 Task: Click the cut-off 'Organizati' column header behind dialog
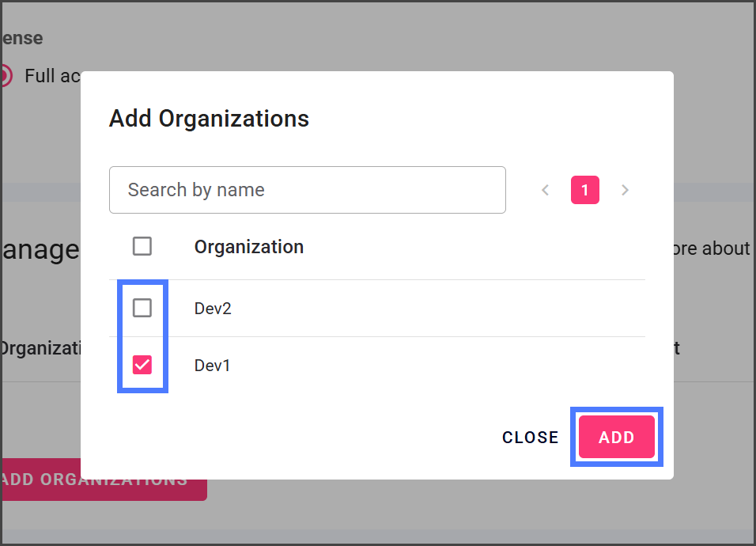tap(40, 347)
